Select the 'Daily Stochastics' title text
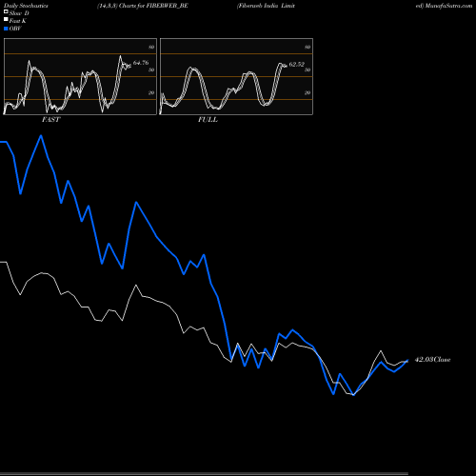 coord(26,6)
